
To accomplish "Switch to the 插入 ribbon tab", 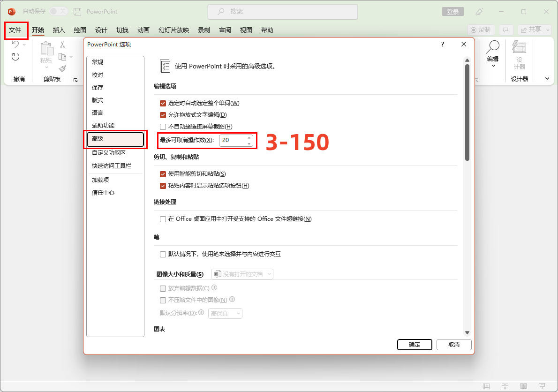I will [59, 30].
